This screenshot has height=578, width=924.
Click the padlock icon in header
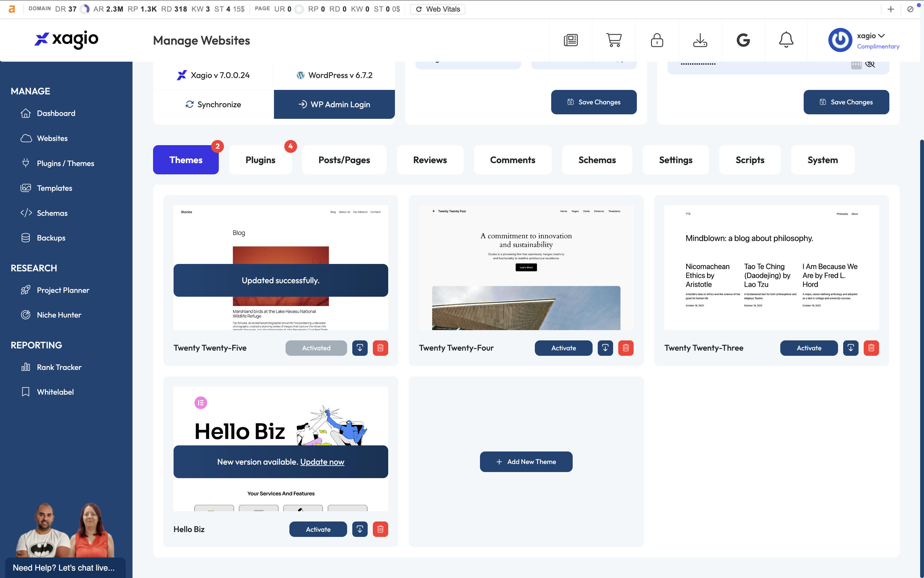[x=657, y=40]
